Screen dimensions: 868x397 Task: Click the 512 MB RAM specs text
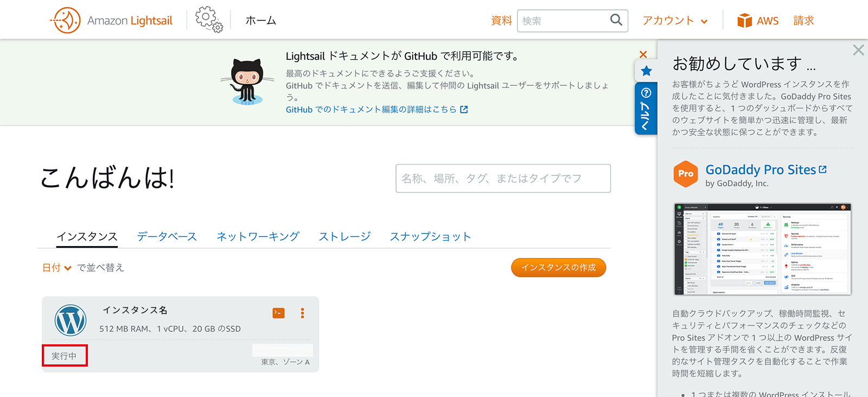[170, 329]
